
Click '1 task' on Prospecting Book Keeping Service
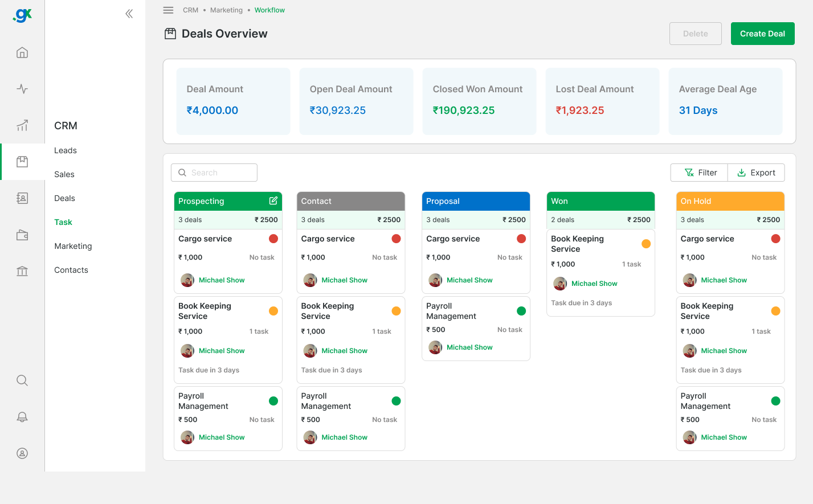point(259,331)
